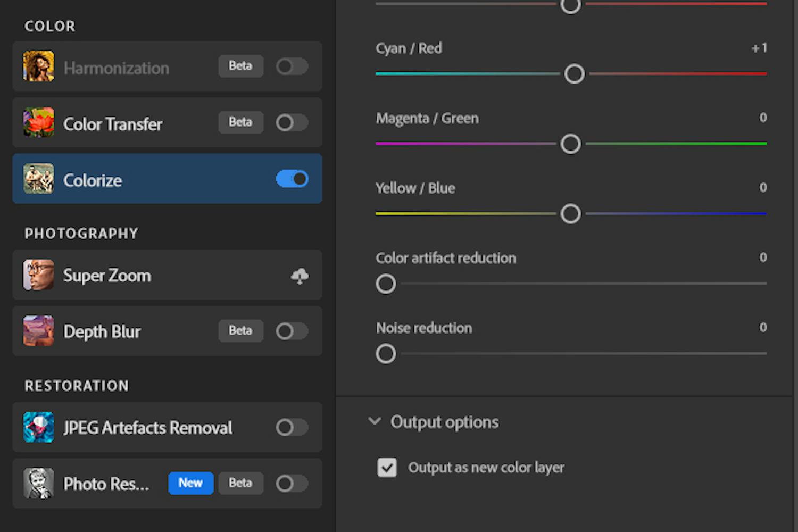Click the Colorize filter thumbnail icon
This screenshot has height=532, width=798.
coord(39,179)
